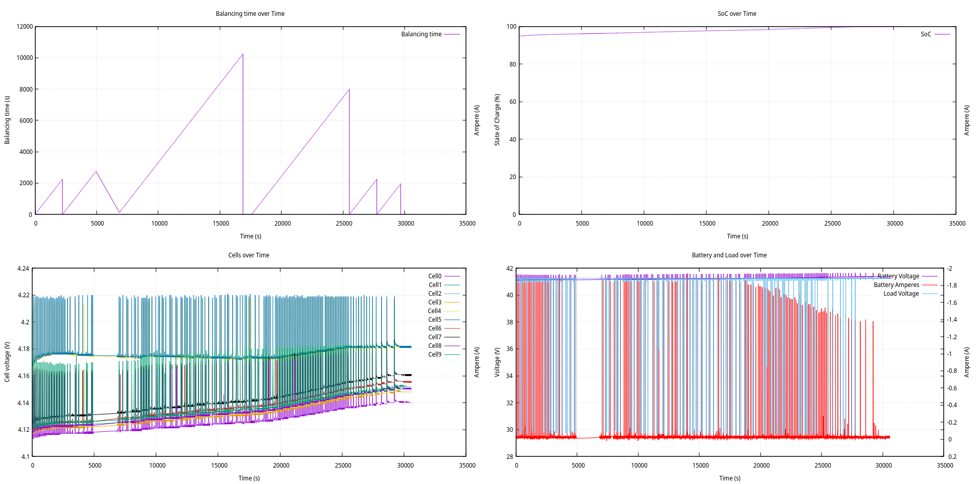Select the Cell6 legend entry
The width and height of the screenshot is (980, 484).
(435, 328)
